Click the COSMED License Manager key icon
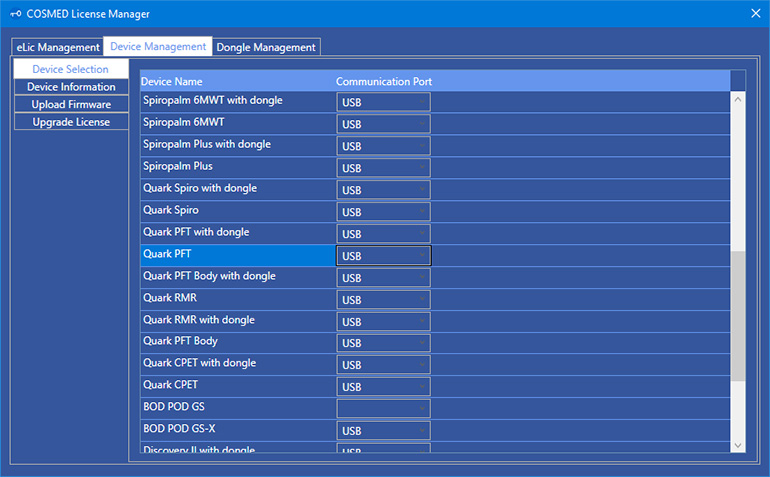Image resolution: width=770 pixels, height=477 pixels. click(16, 13)
